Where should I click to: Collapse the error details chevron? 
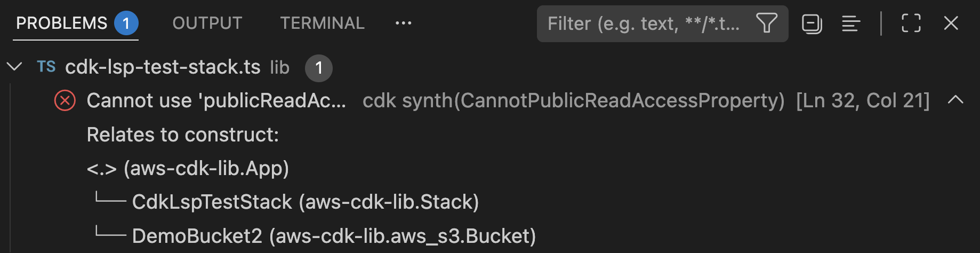click(x=955, y=100)
